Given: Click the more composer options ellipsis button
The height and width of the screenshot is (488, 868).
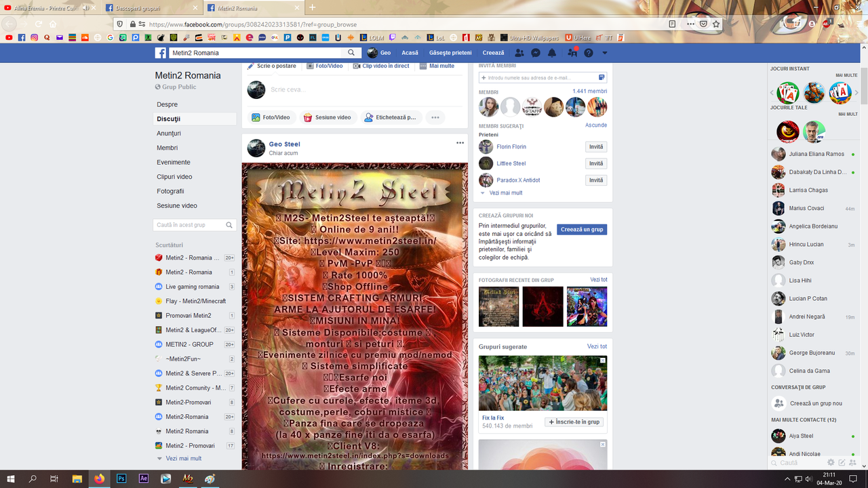Looking at the screenshot, I should 435,117.
